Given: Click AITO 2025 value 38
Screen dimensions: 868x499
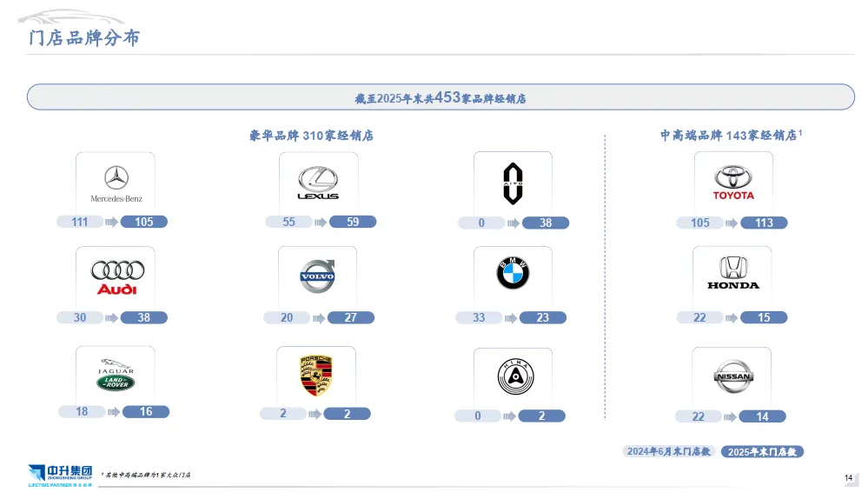Looking at the screenshot, I should point(546,223).
